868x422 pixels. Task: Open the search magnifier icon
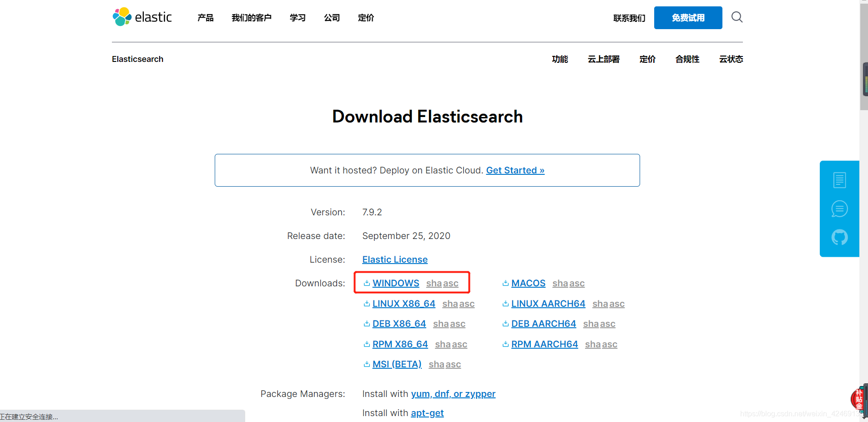(737, 17)
